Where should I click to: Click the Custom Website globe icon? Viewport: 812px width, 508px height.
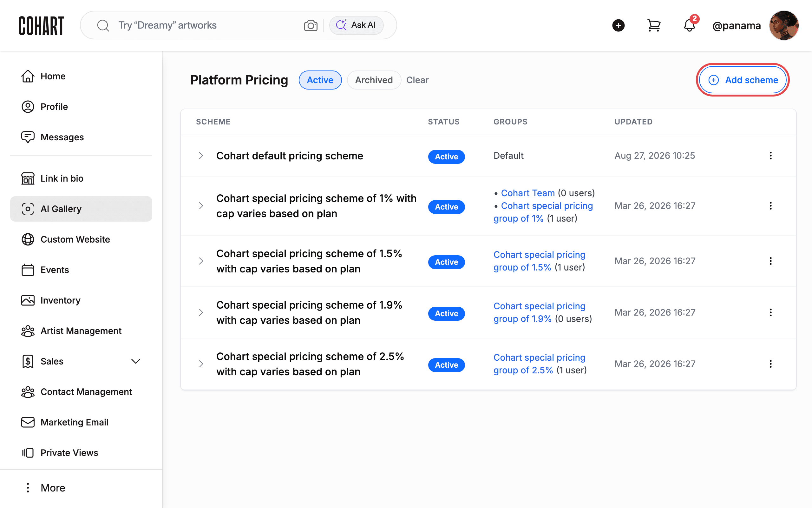(28, 239)
